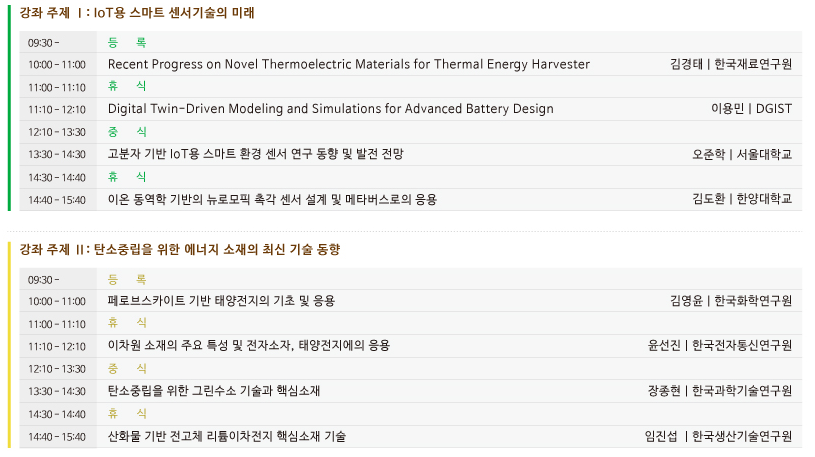Click the 뉴로모픽 촉각 센서 lecture title
Viewport: 815px width, 457px height.
tap(272, 200)
